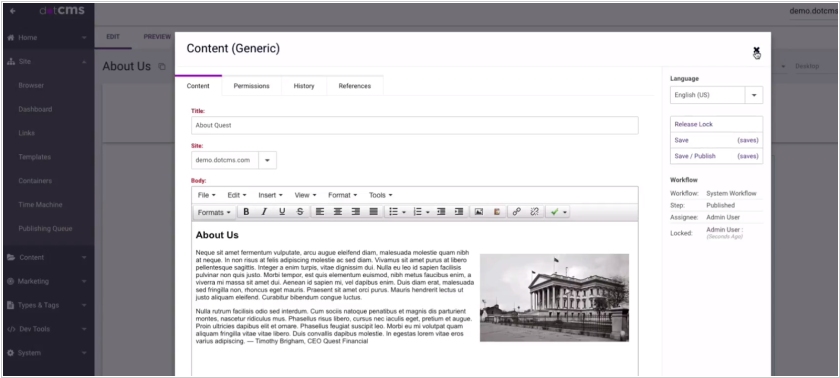Apply Italic formatting in editor toolbar
The image size is (840, 378).
coord(264,212)
